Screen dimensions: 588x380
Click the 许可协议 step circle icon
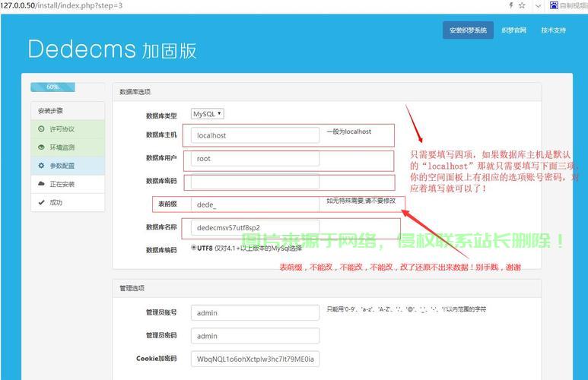[41, 129]
